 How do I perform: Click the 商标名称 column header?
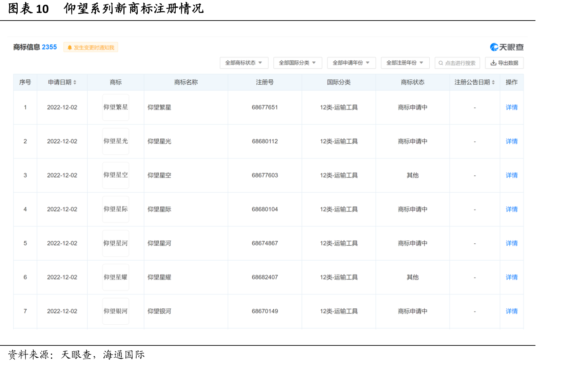(186, 82)
